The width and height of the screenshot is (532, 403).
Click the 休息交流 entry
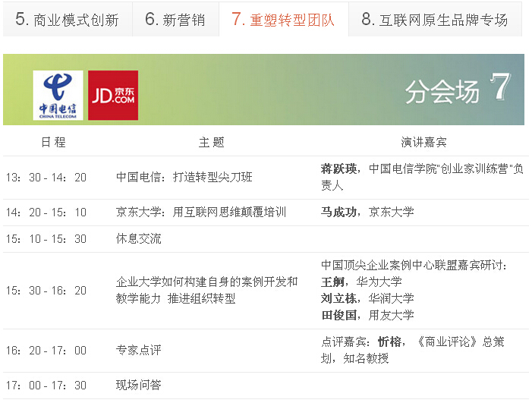pos(138,238)
